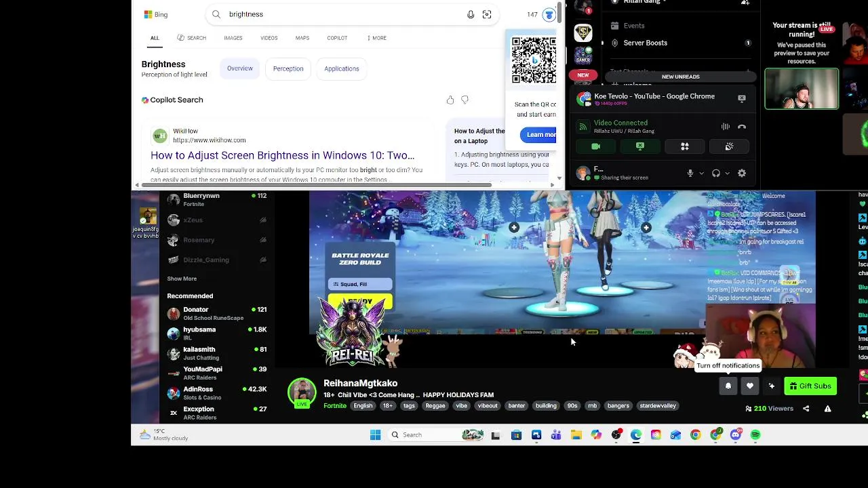Open Squad, Fill mode selector in stream
This screenshot has width=868, height=488.
(360, 284)
